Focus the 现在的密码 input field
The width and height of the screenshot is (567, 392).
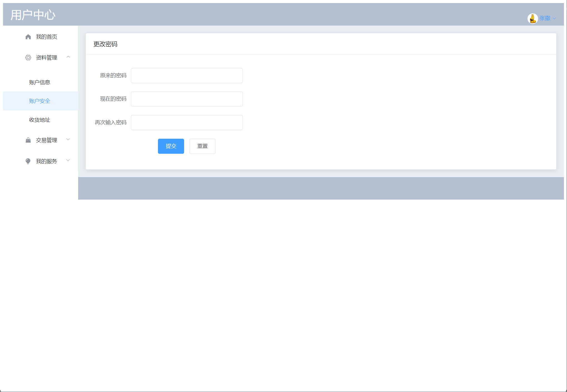[187, 99]
